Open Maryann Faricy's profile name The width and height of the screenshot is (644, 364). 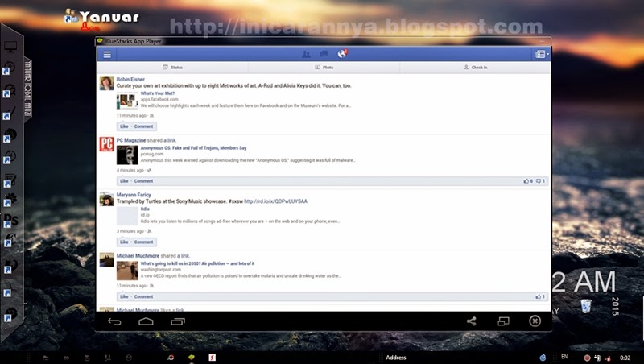[134, 195]
